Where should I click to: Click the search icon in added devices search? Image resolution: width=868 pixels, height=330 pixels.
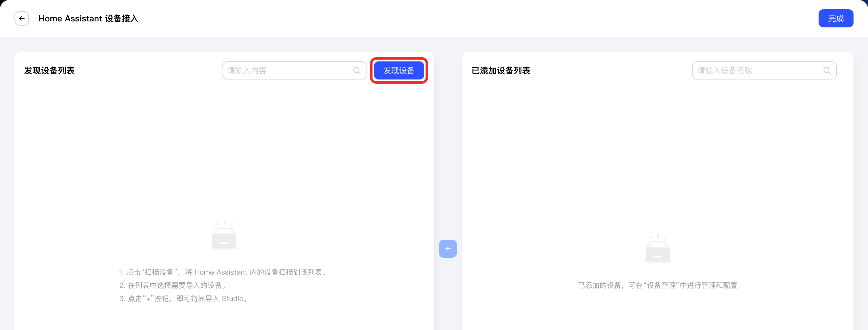click(x=827, y=70)
